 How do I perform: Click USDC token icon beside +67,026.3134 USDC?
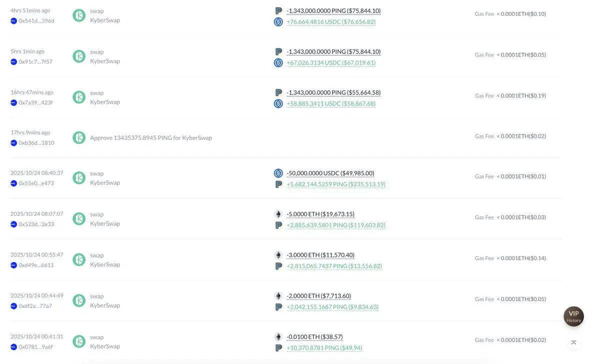tap(278, 63)
